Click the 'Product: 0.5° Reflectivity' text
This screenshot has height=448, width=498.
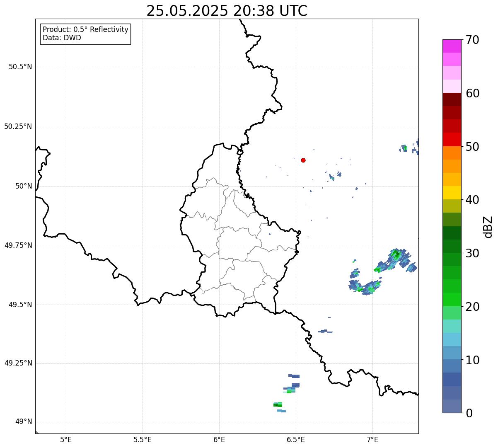(x=85, y=29)
